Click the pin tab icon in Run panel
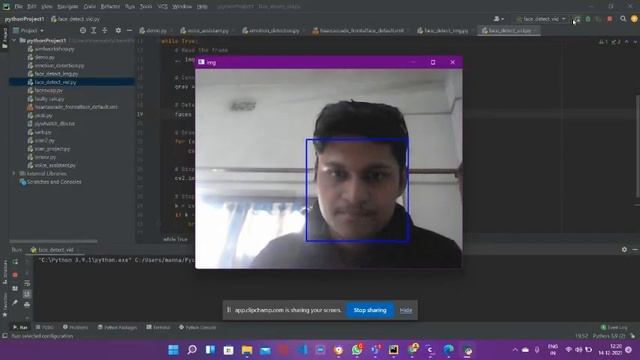Image resolution: width=640 pixels, height=360 pixels. [15, 303]
